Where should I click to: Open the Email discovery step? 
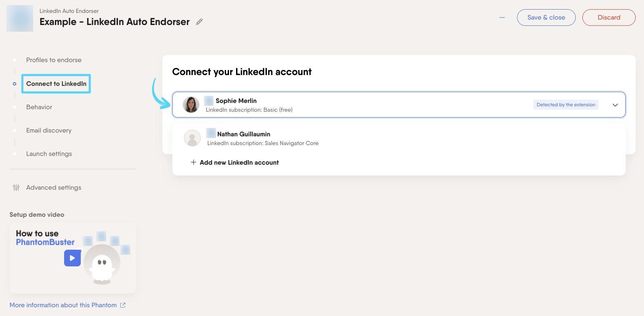pos(49,130)
